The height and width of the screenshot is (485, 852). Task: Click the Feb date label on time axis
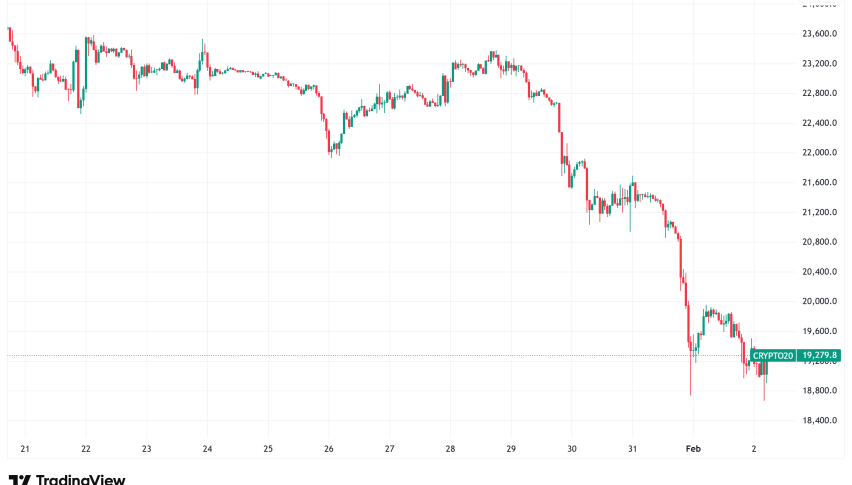tap(692, 449)
